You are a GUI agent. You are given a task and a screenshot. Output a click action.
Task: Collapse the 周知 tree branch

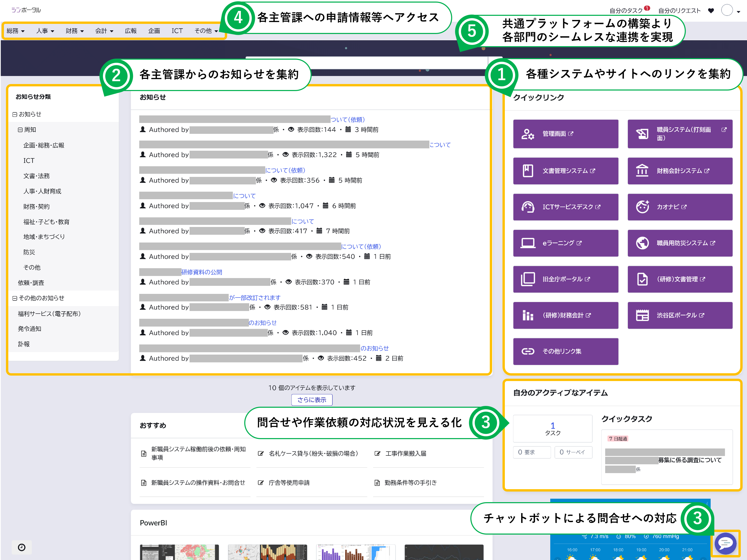click(20, 130)
